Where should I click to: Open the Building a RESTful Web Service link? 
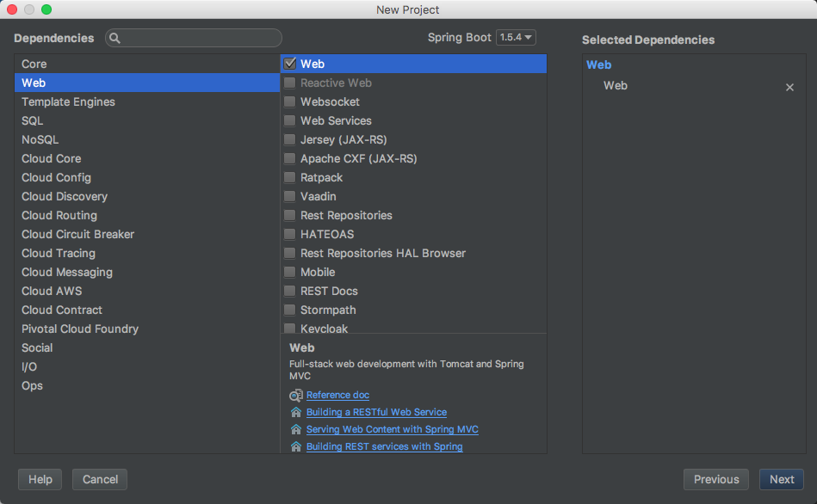[376, 413]
